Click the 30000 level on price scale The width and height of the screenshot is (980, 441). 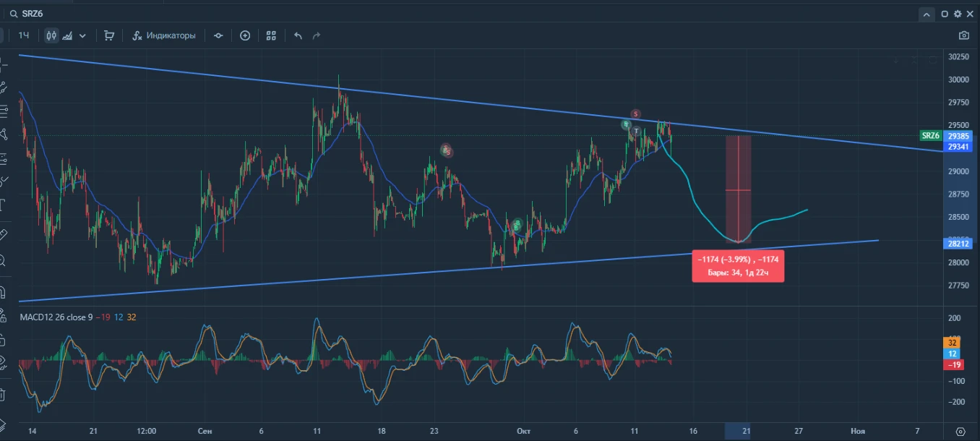958,80
